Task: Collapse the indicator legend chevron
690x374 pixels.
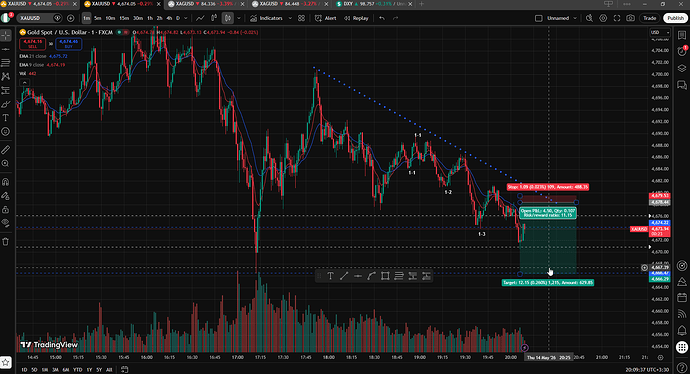Action: (25, 82)
